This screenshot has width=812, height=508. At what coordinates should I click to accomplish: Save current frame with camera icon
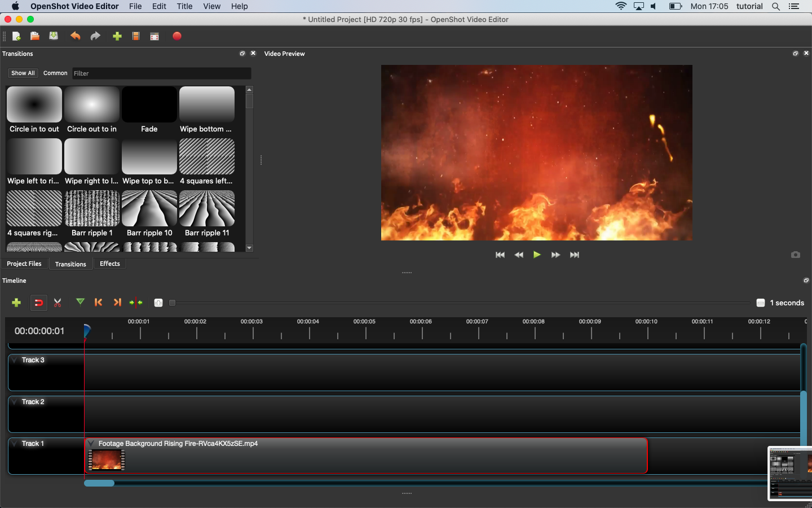(795, 255)
